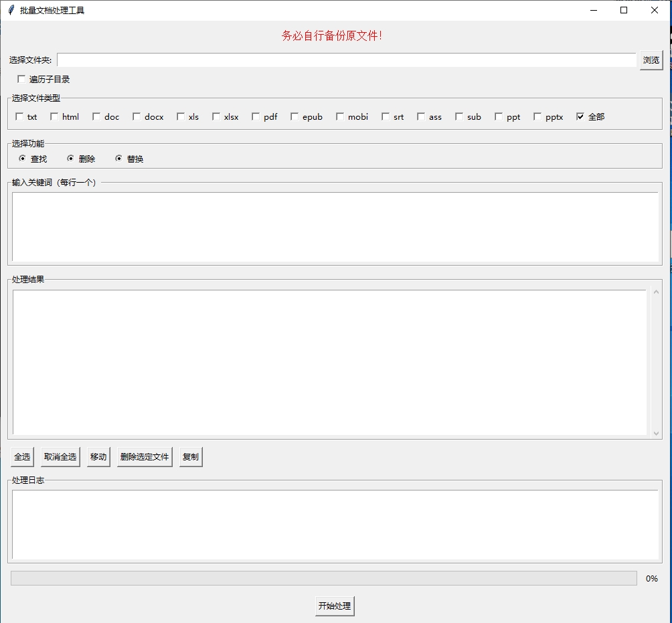Start processing with 开始处理 button
This screenshot has height=623, width=672.
tap(335, 606)
